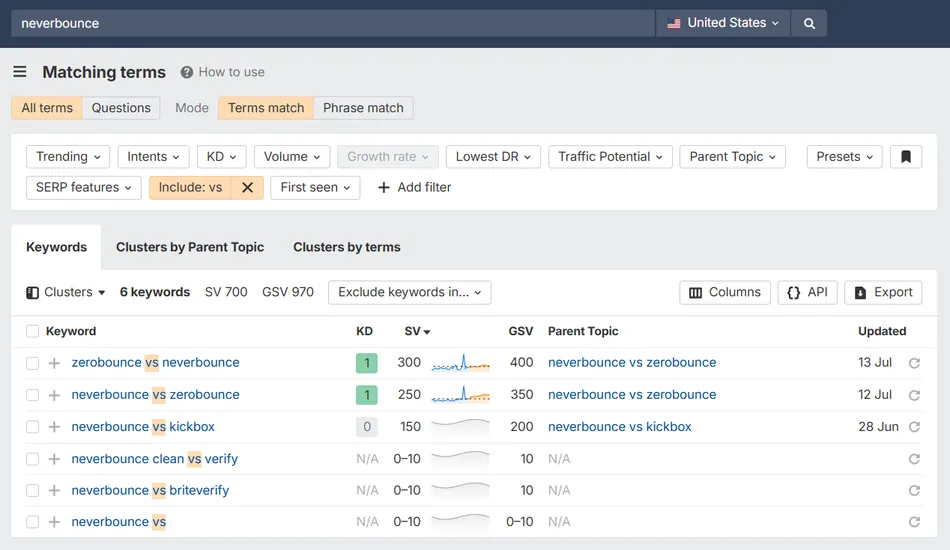Open trend chart for zerobounce vs neverbounce
Viewport: 950px width, 550px height.
pos(460,363)
